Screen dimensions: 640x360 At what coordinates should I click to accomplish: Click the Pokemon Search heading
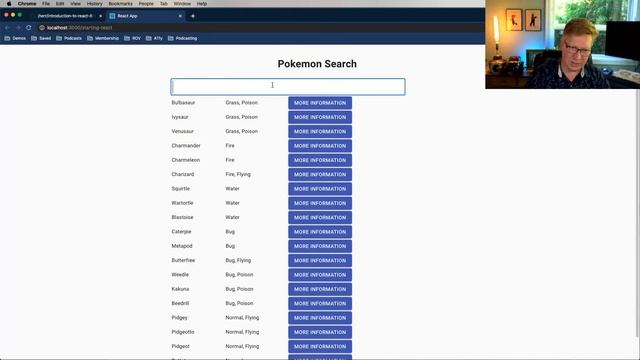[317, 64]
